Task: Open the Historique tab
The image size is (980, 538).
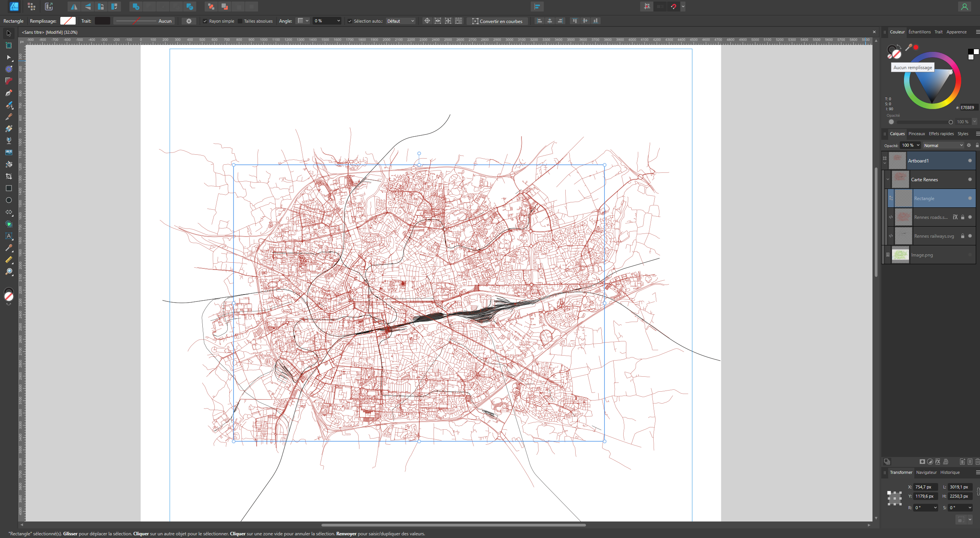Action: point(950,472)
